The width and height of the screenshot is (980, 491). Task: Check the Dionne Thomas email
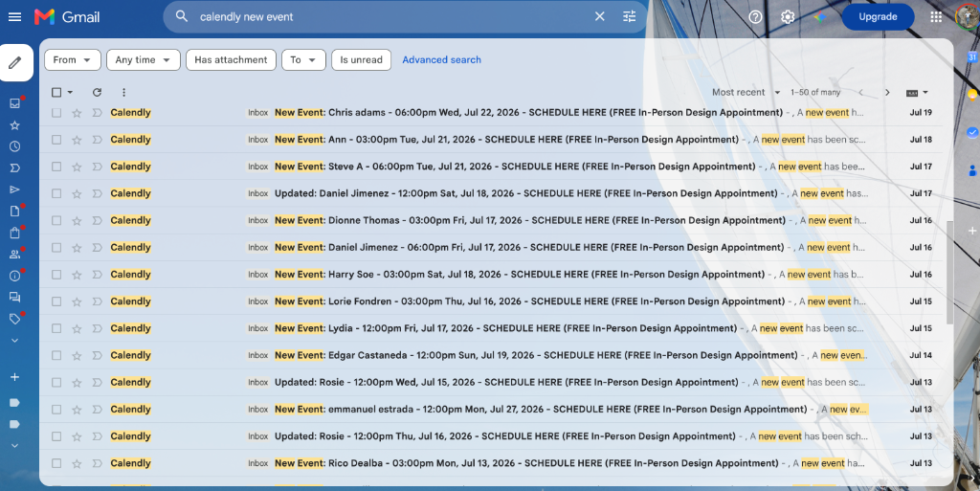[56, 220]
